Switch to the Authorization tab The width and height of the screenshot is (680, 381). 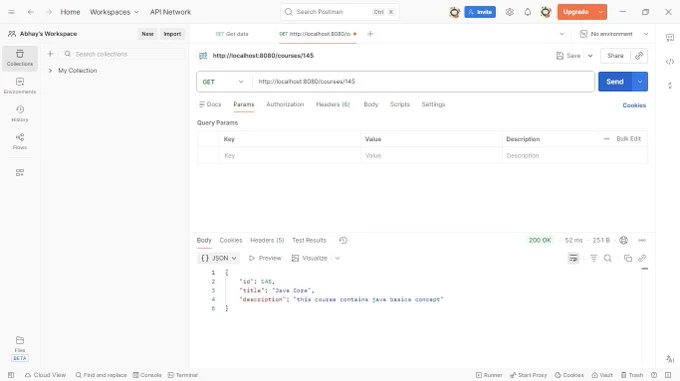click(285, 104)
